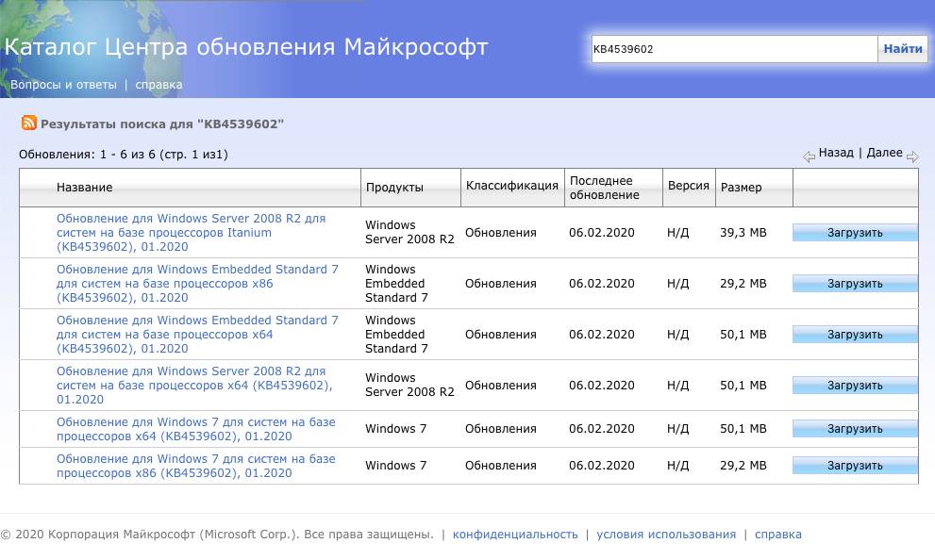Sort by the Размер column header
The image size is (935, 560).
coord(742,187)
